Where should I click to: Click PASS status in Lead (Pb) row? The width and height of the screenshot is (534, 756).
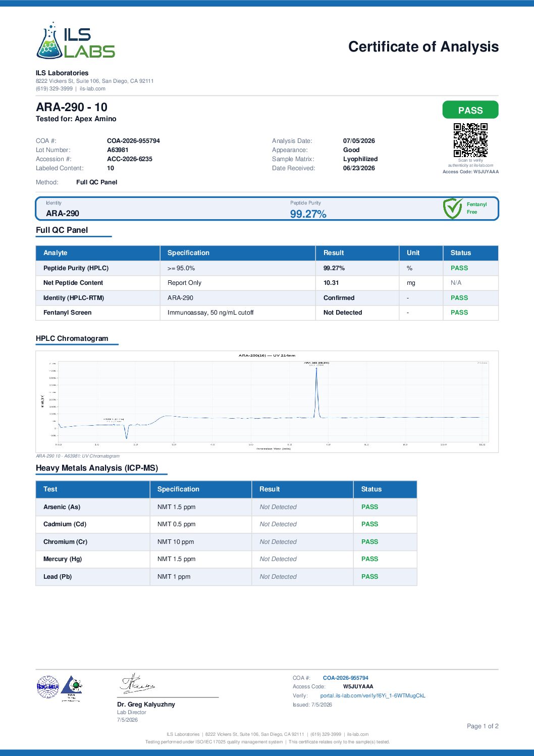(x=369, y=577)
